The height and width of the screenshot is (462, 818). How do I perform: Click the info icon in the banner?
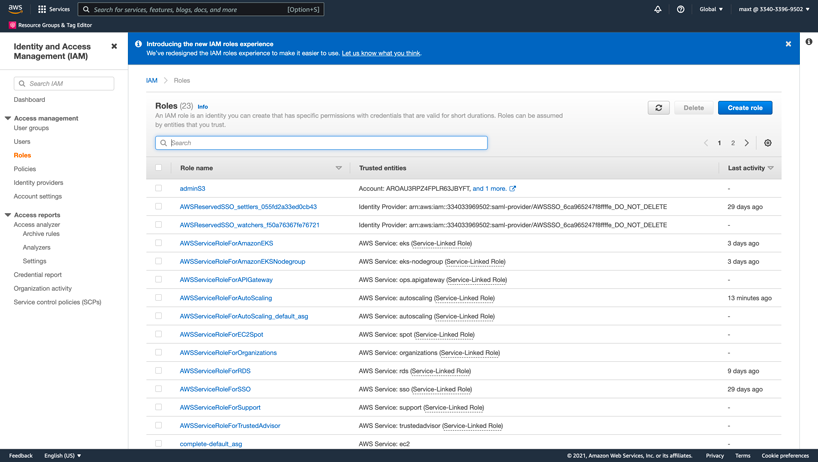coord(138,44)
